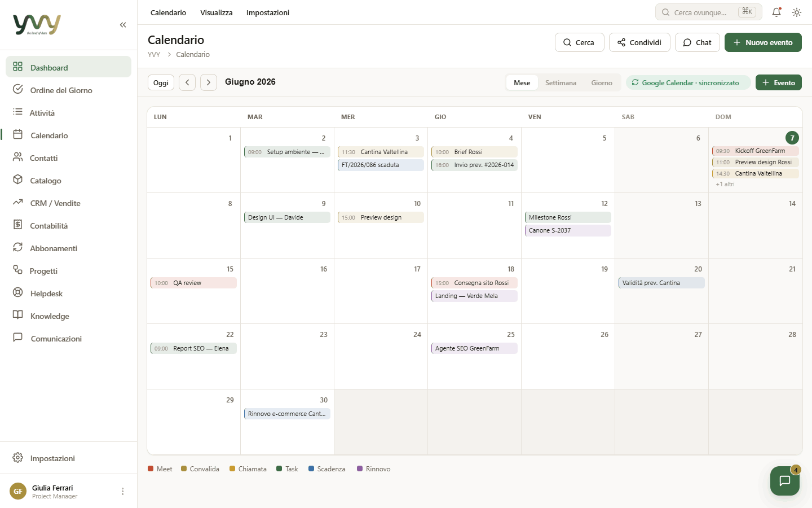Open the floating chat widget button

point(785,481)
